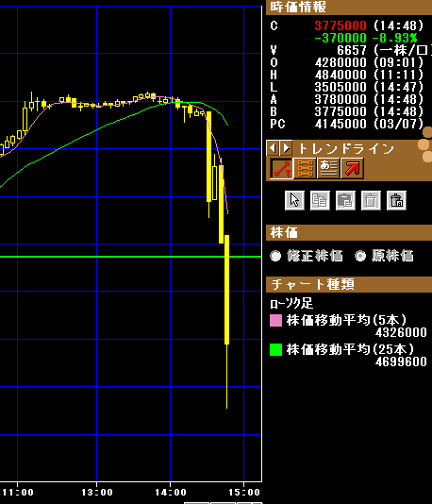Image resolution: width=432 pixels, height=504 pixels.
Task: Click the green 25本 moving average swatch
Action: point(276,350)
